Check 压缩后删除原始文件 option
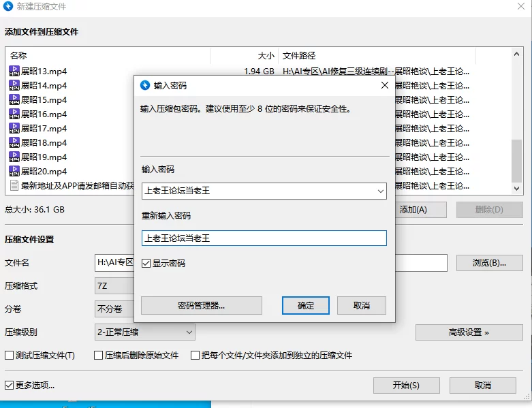The image size is (532, 408). (x=98, y=355)
